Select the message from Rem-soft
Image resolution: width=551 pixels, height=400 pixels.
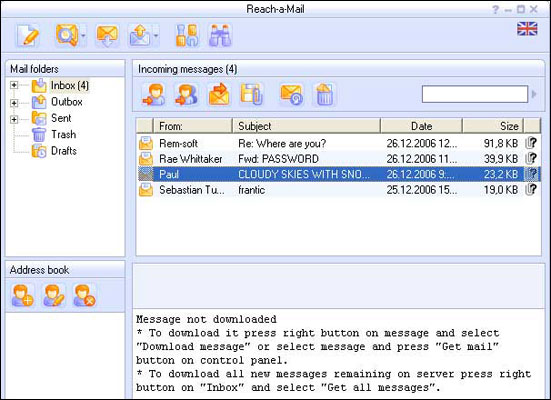coord(338,143)
